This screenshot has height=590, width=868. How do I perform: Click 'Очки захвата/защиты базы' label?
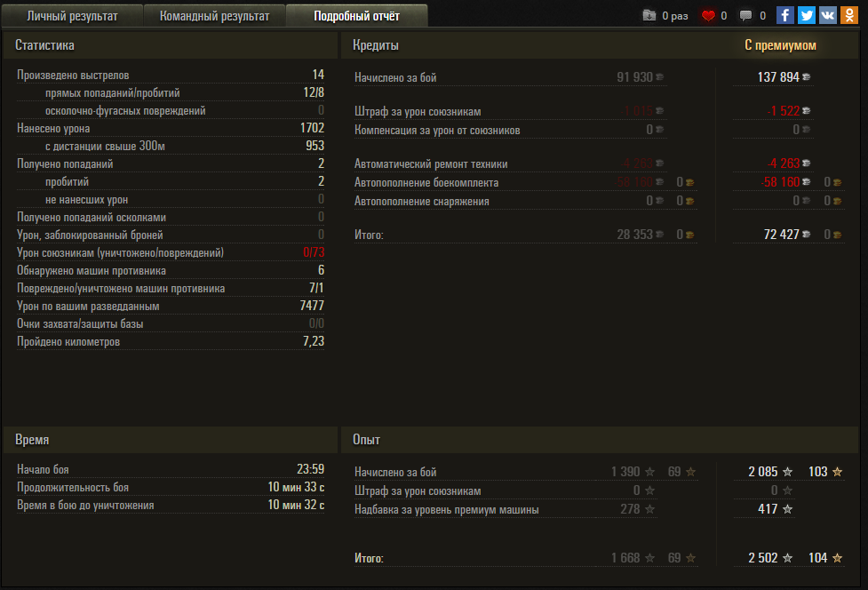pyautogui.click(x=80, y=323)
